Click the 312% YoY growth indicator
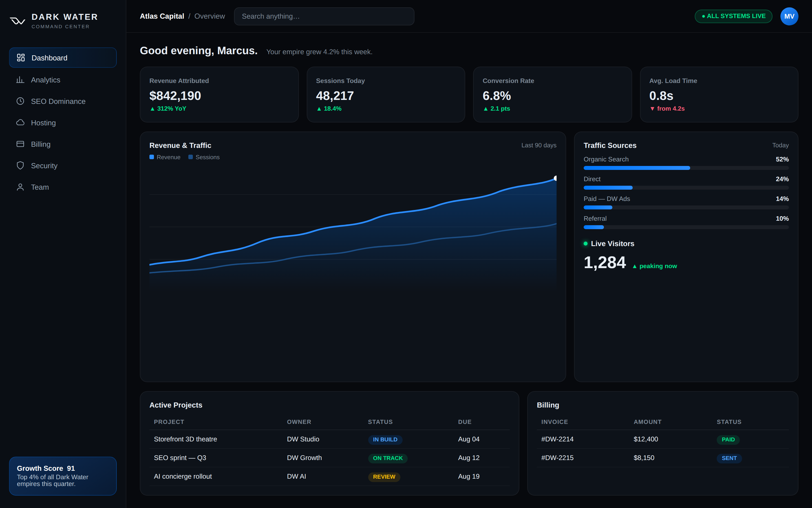Viewport: 812px width, 508px height. tap(168, 109)
